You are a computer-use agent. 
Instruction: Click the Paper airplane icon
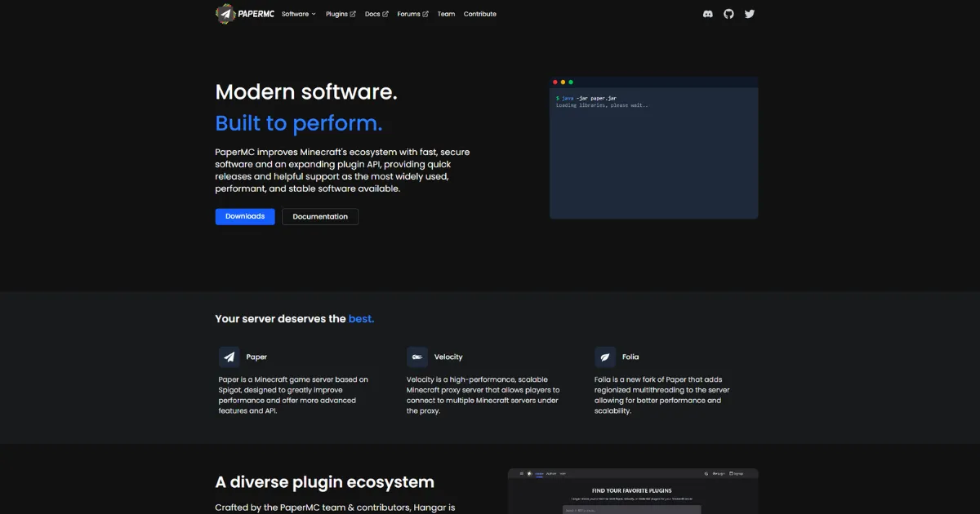[229, 357]
